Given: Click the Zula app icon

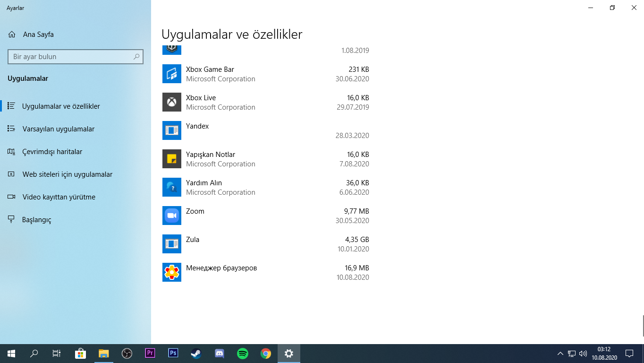Looking at the screenshot, I should click(x=172, y=244).
